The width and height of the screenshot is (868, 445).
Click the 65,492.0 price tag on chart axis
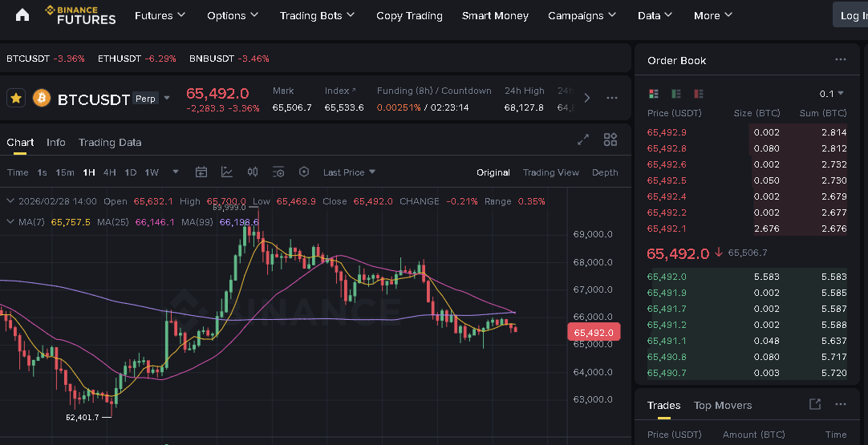pos(594,332)
